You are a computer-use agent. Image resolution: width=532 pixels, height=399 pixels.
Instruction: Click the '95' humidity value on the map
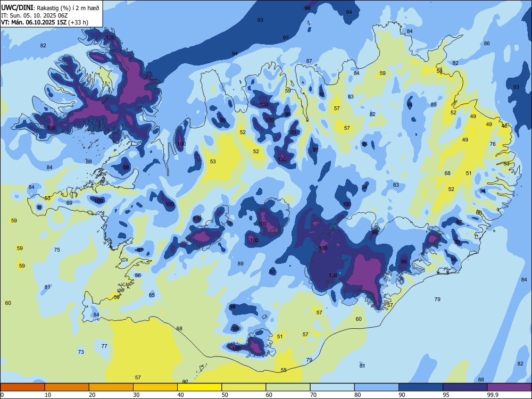[454, 259]
